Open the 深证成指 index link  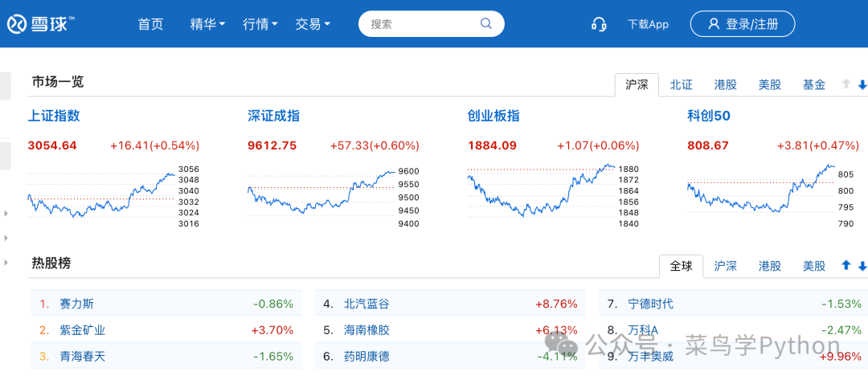[x=273, y=116]
